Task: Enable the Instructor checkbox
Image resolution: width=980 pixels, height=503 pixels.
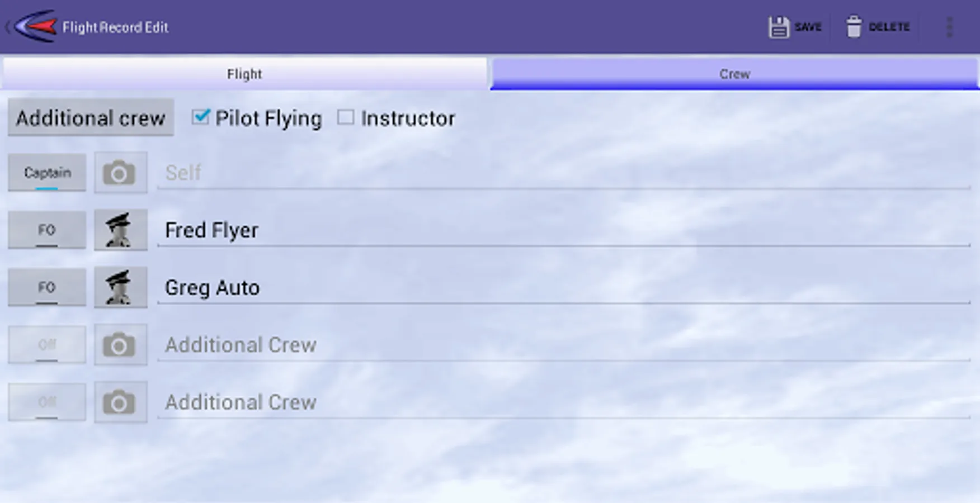Action: click(346, 117)
